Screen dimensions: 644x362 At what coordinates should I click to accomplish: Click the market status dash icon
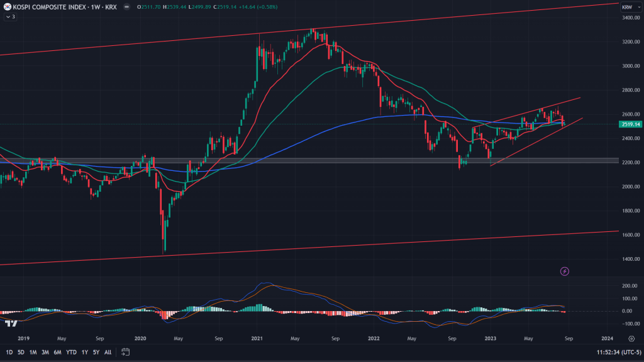[x=128, y=7]
